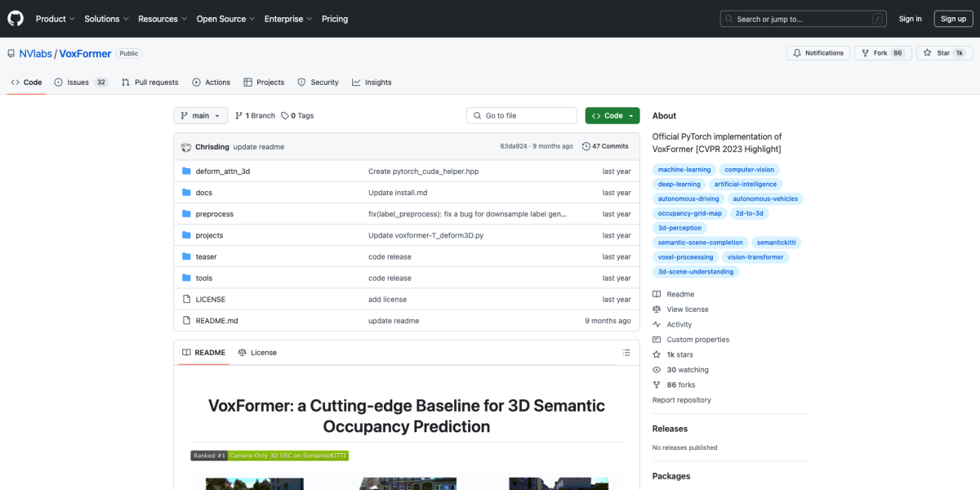This screenshot has height=490, width=980.
Task: Click the Notifications bell icon
Action: pos(797,53)
